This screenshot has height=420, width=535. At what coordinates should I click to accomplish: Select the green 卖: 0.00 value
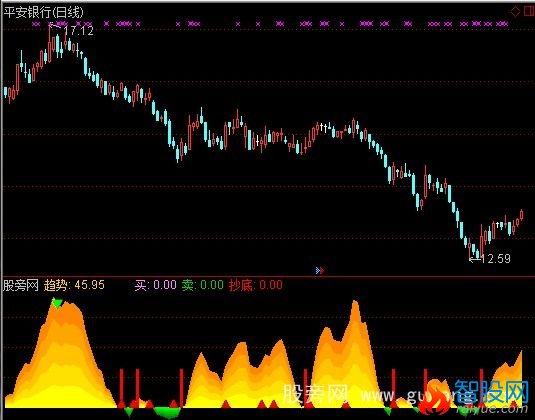point(202,285)
